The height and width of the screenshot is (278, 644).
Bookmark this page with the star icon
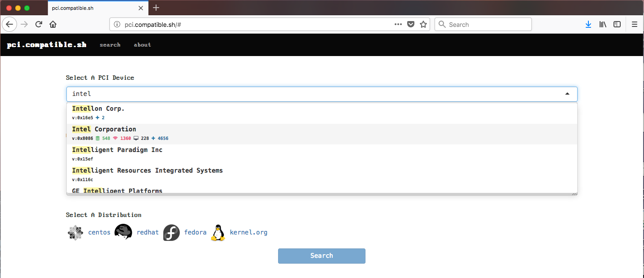(x=423, y=24)
